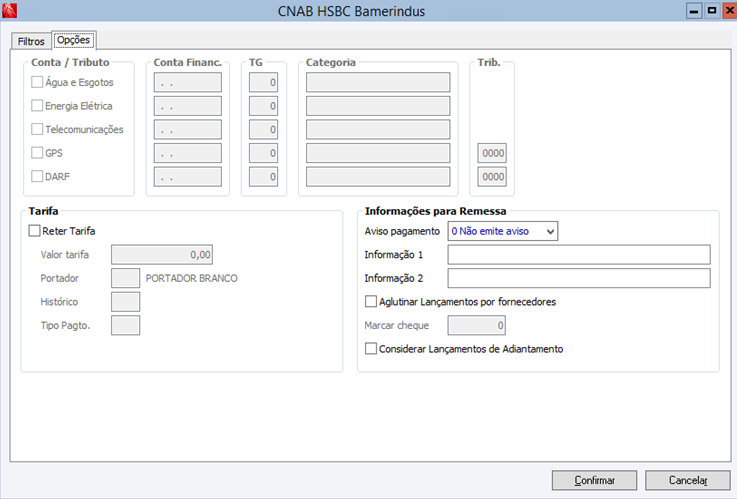Maximize the CNAB HSBC Bamerindus window

click(708, 11)
